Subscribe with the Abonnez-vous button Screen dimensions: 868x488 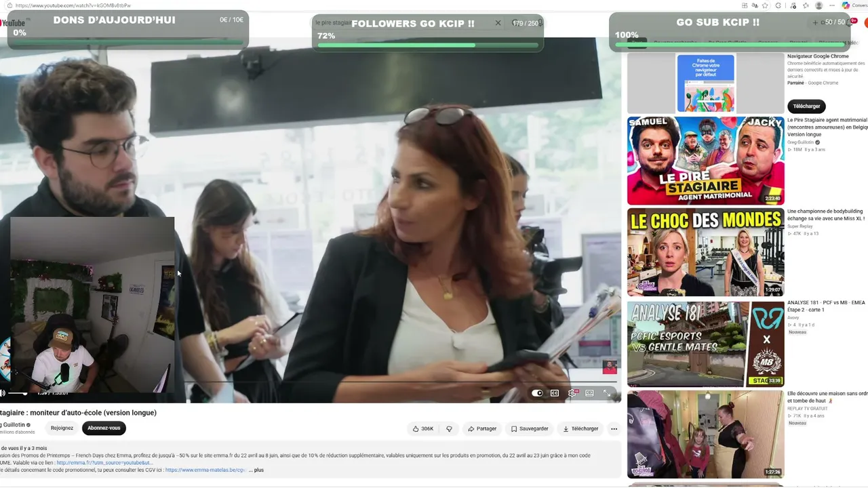104,428
